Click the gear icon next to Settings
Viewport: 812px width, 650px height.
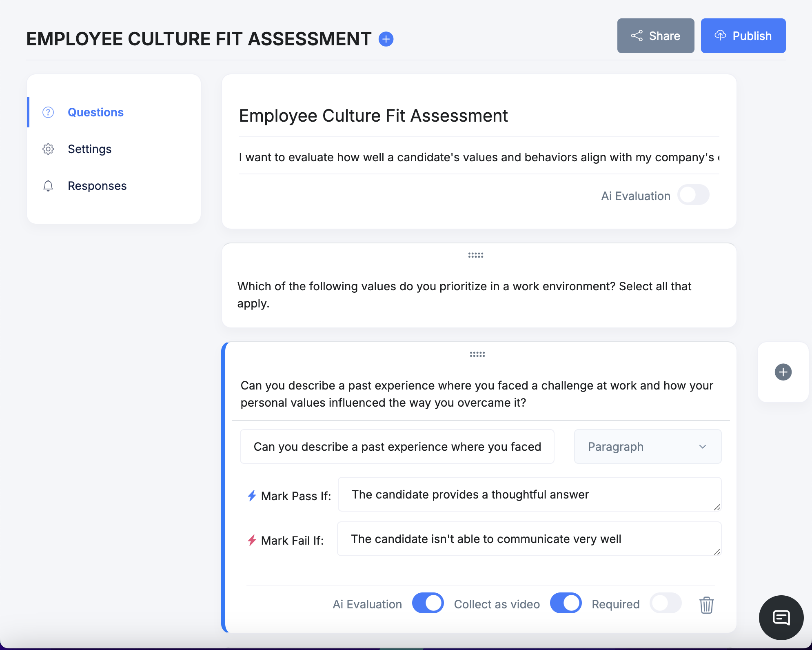click(48, 149)
